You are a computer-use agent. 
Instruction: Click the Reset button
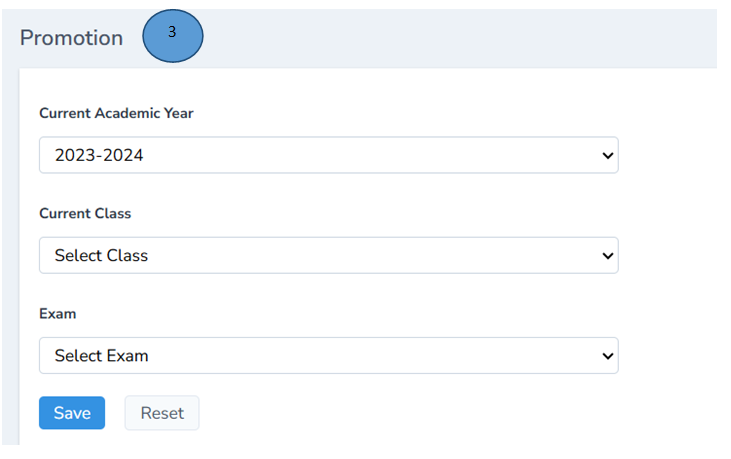pos(161,413)
